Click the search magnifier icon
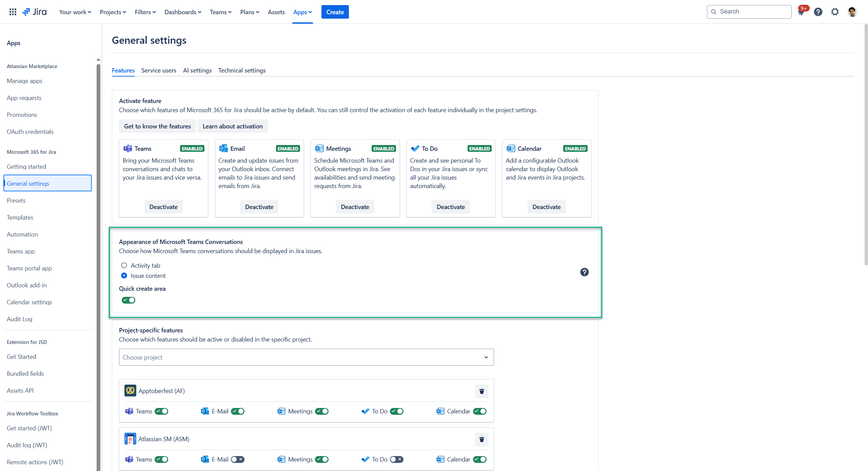868x471 pixels. (713, 12)
